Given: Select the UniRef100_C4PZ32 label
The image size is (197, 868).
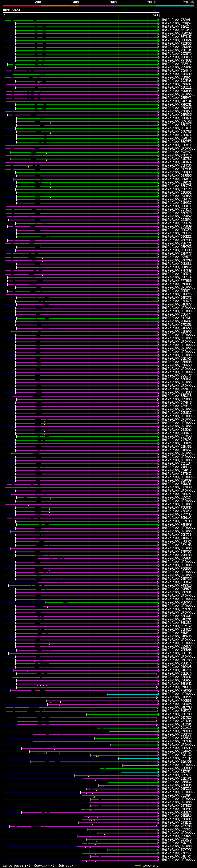Looking at the screenshot, I should tap(177, 789).
